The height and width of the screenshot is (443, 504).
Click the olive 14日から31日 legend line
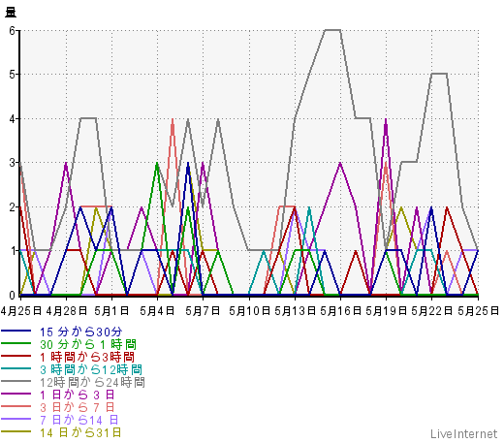pyautogui.click(x=16, y=431)
